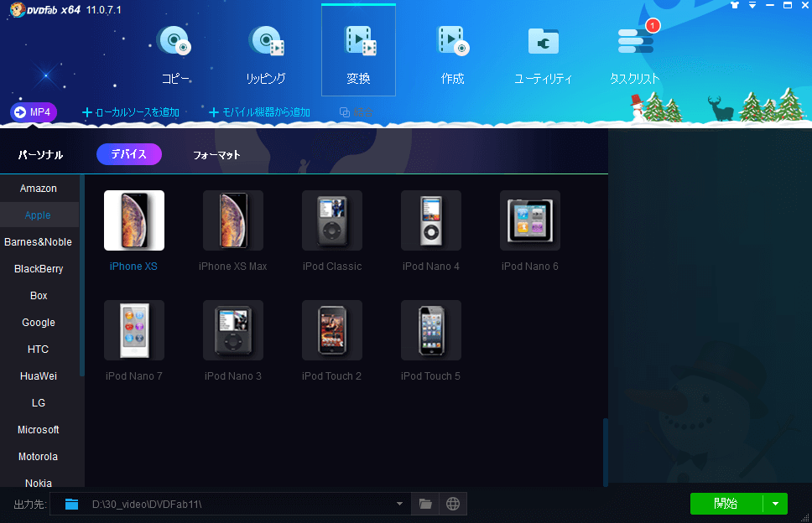Select Nokia in the brand list

[39, 483]
